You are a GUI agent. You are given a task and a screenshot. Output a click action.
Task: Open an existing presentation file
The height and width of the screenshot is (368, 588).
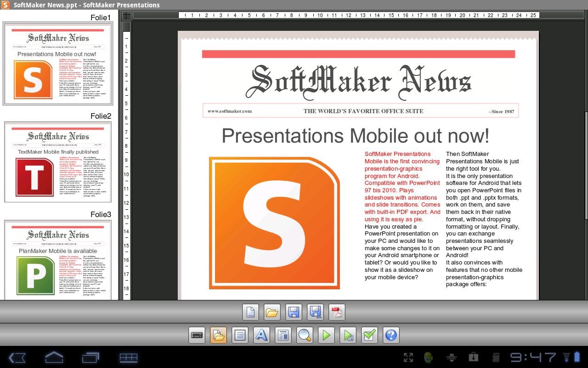pos(272,312)
